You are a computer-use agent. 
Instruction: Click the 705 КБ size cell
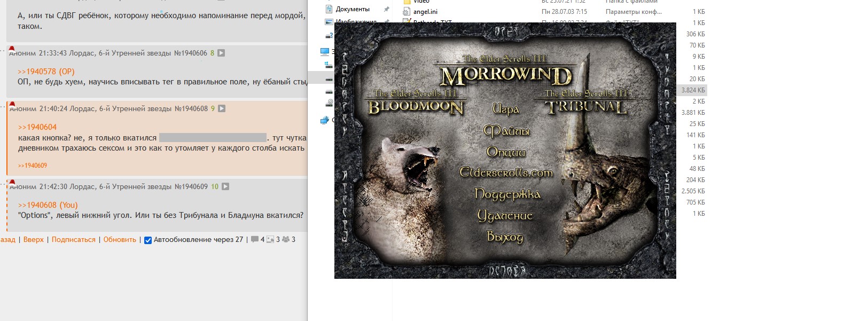[695, 202]
